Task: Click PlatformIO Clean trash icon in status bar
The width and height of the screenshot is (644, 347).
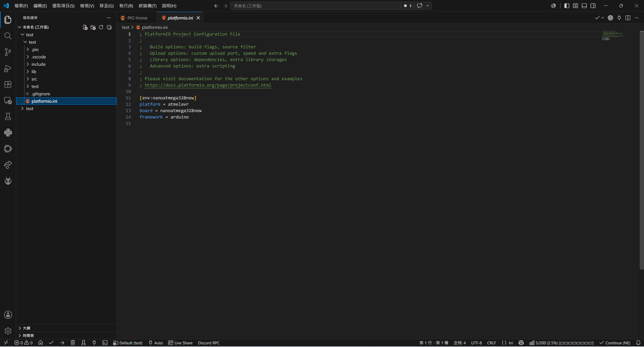Action: [73, 343]
